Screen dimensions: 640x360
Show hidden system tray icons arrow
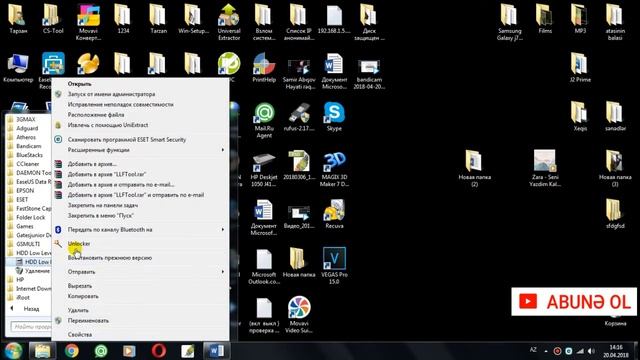546,351
